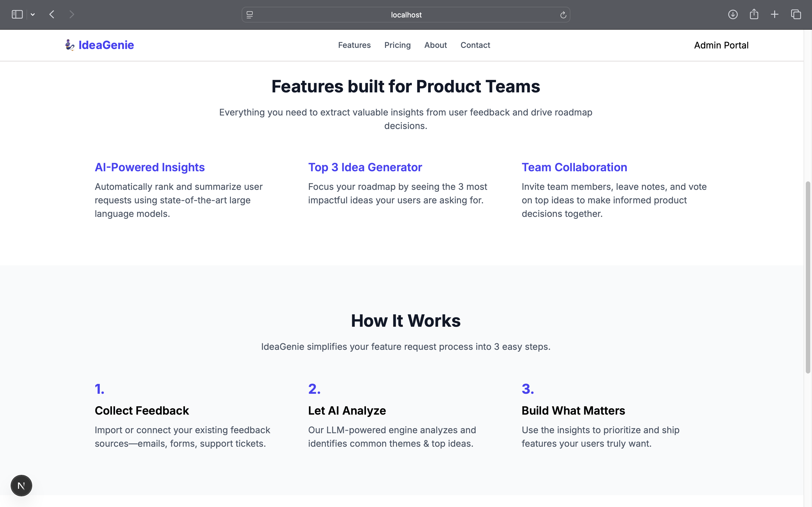
Task: Expand the tab group dropdown chevron
Action: pos(32,14)
